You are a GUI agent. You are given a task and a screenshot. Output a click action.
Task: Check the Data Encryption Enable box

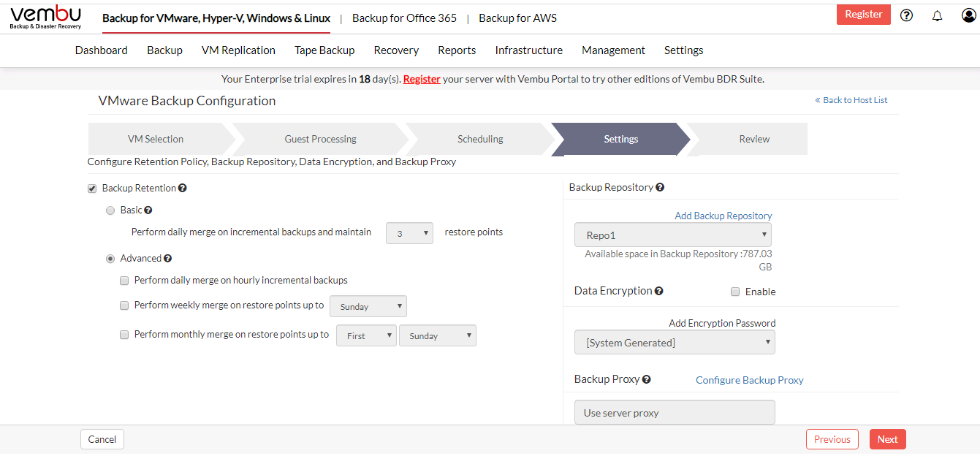(x=735, y=292)
